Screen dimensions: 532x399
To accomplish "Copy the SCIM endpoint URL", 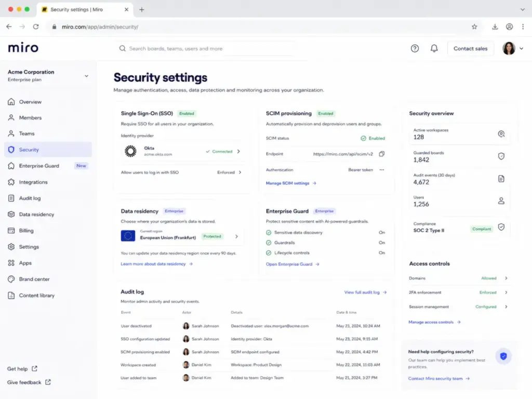I will point(382,154).
